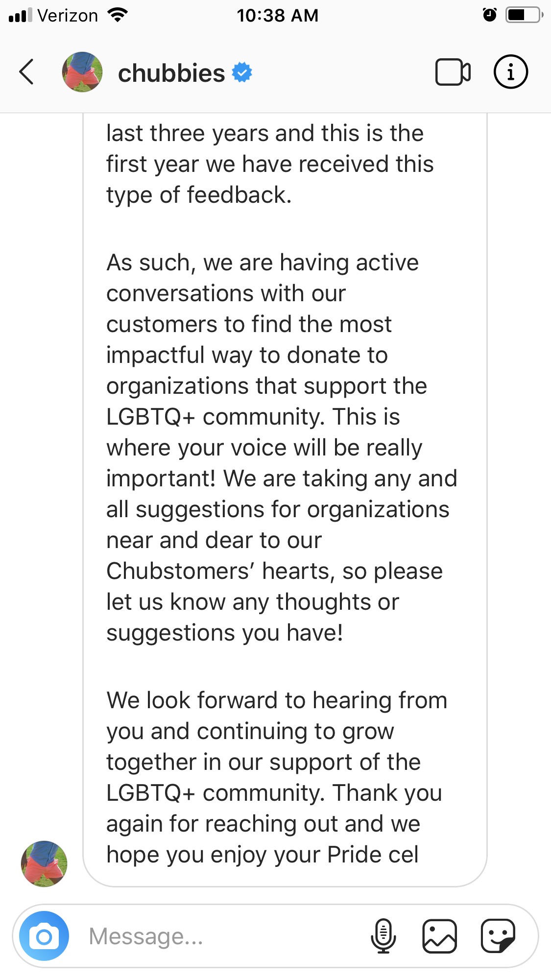Tap the alarm clock status icon
Viewport: 551px width, 980px height.
(490, 15)
